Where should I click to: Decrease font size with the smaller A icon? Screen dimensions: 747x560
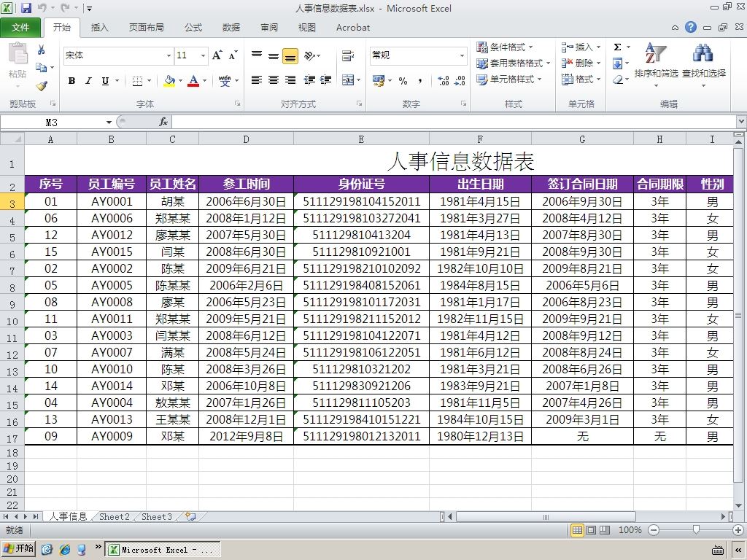click(233, 55)
